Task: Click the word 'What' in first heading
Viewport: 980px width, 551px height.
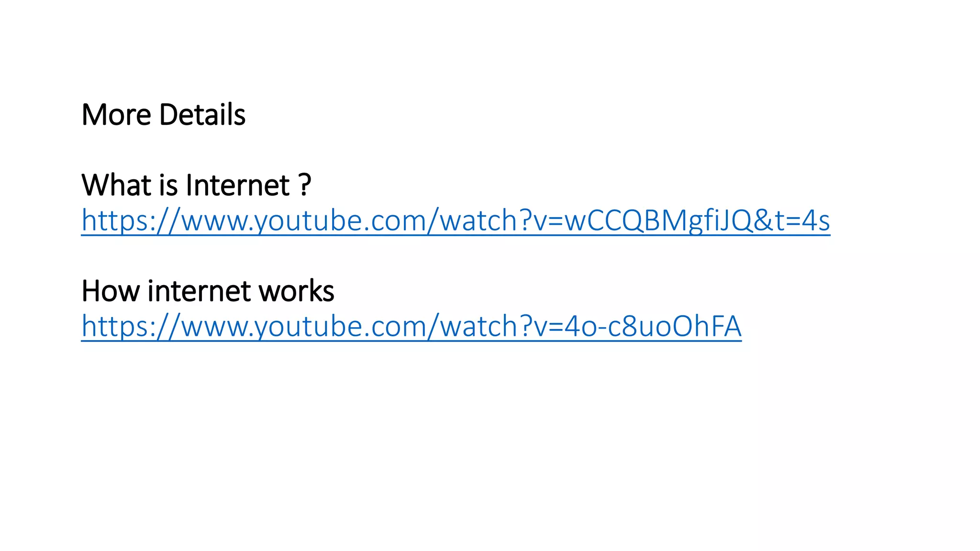Action: 117,185
